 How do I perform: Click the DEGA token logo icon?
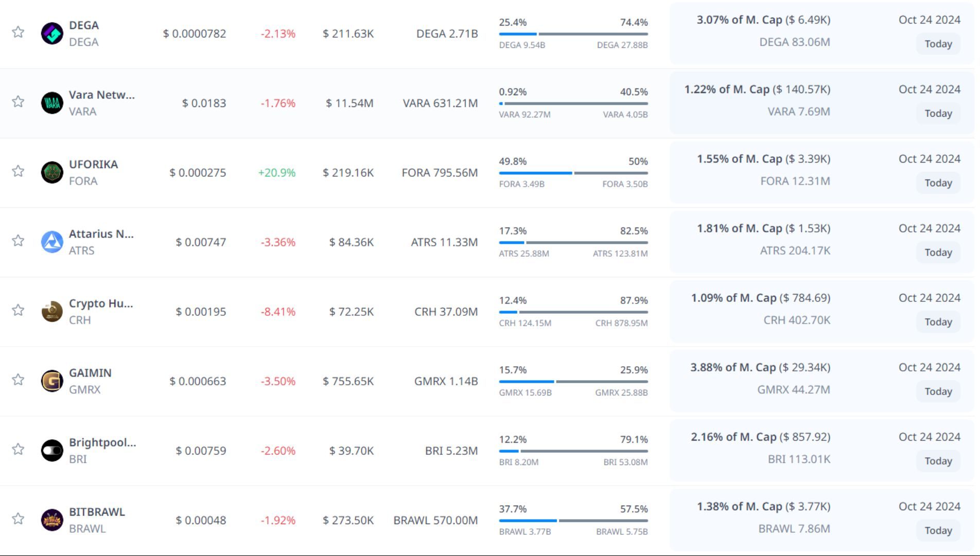click(52, 33)
